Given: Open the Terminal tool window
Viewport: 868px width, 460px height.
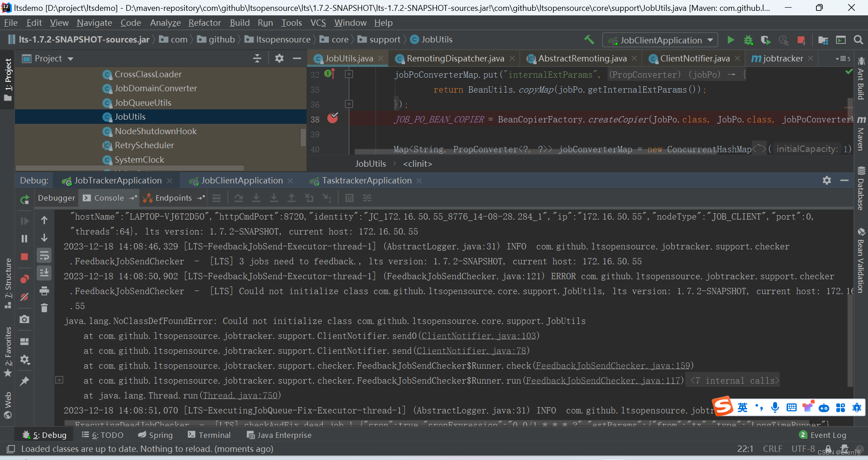Looking at the screenshot, I should (209, 435).
